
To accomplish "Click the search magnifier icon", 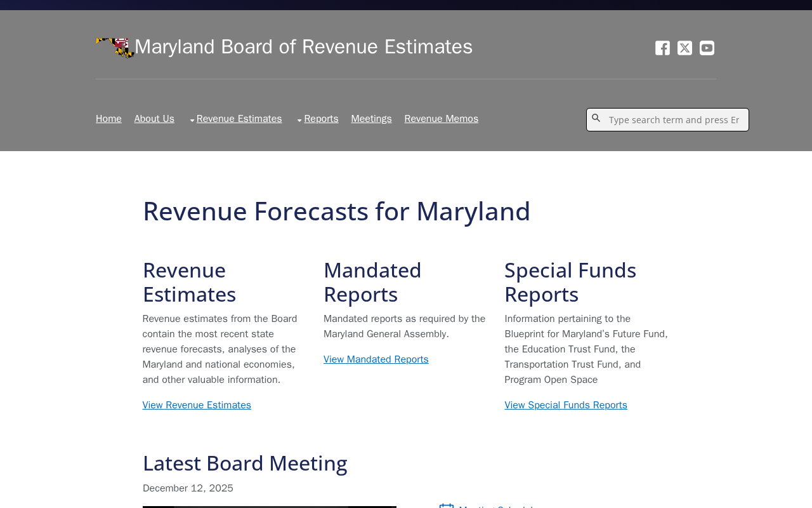I will [x=596, y=118].
